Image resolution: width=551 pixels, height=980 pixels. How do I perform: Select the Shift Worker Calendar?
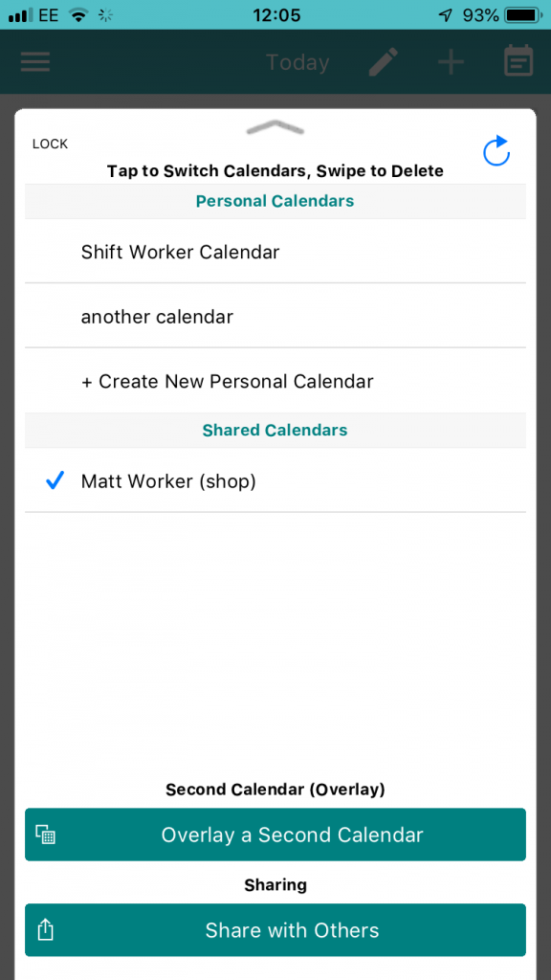(180, 252)
